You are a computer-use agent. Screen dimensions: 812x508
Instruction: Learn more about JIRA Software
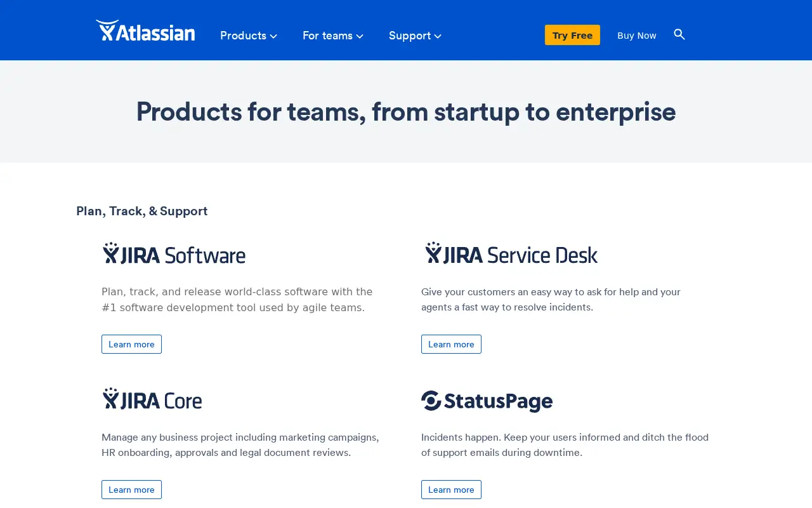[x=131, y=344]
